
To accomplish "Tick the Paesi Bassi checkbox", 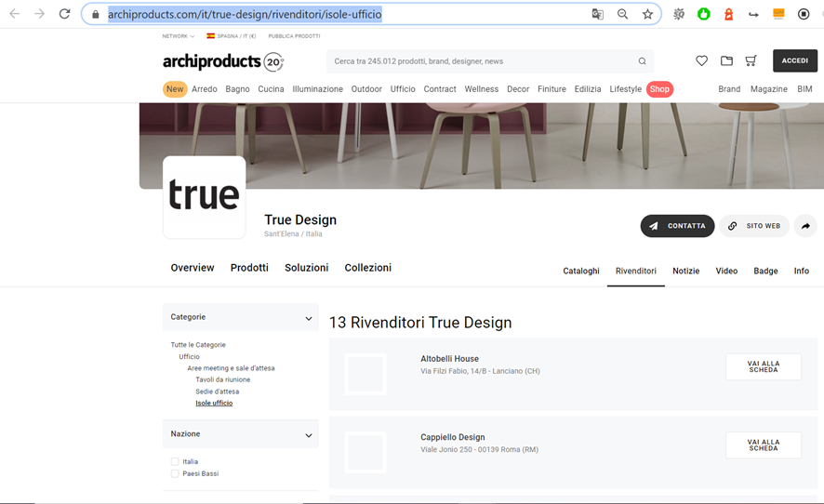I will pyautogui.click(x=175, y=473).
